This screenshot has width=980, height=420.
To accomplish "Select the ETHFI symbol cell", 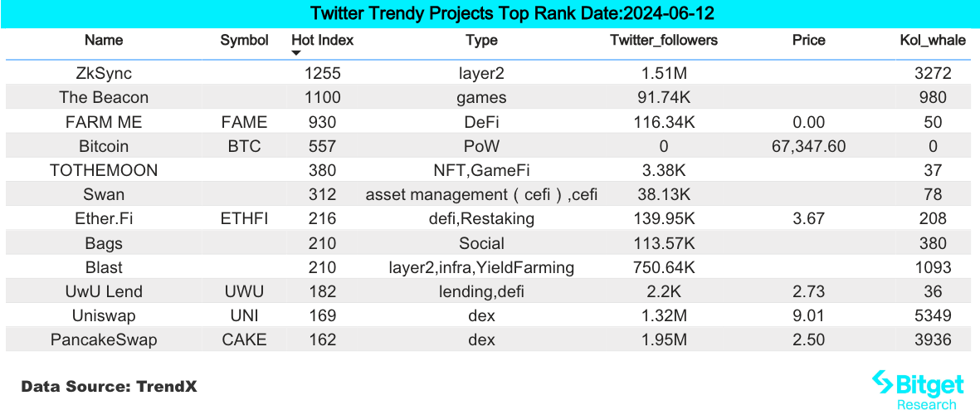I will [245, 219].
